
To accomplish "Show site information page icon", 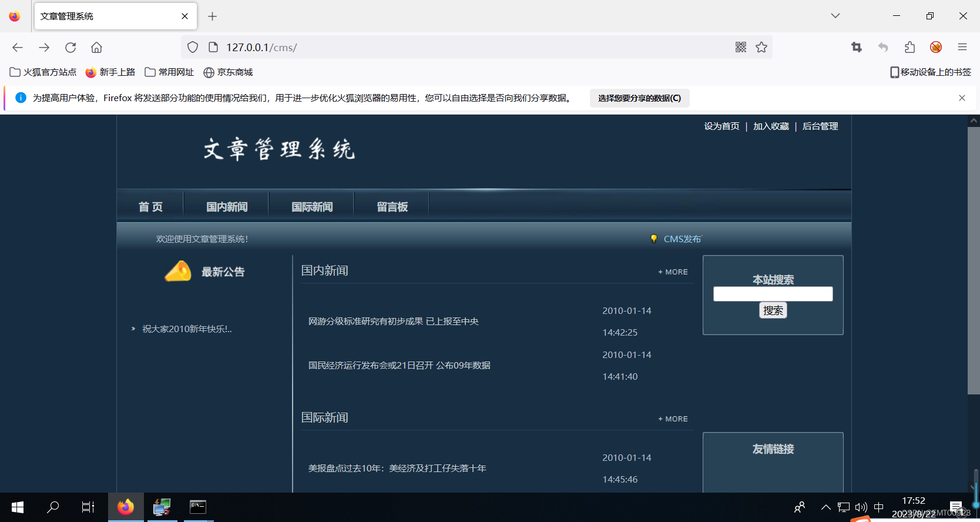I will [x=213, y=48].
